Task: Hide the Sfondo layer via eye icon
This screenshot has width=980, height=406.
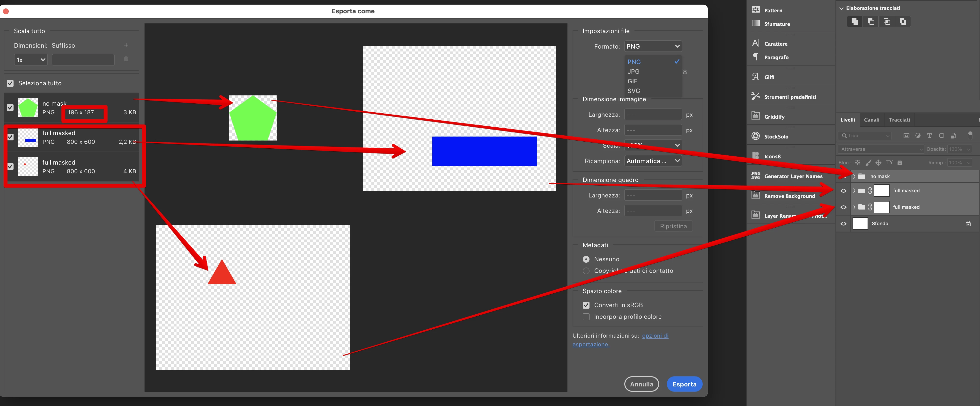Action: coord(843,224)
